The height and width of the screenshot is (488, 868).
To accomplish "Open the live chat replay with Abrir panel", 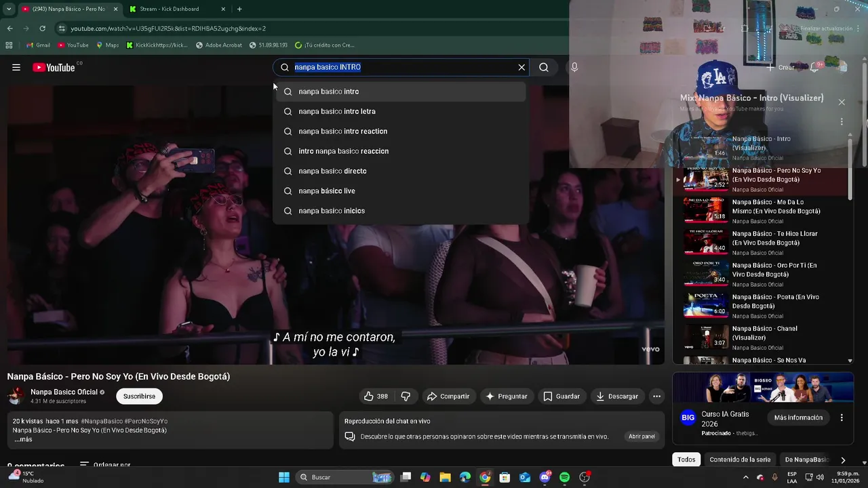I will [x=642, y=436].
